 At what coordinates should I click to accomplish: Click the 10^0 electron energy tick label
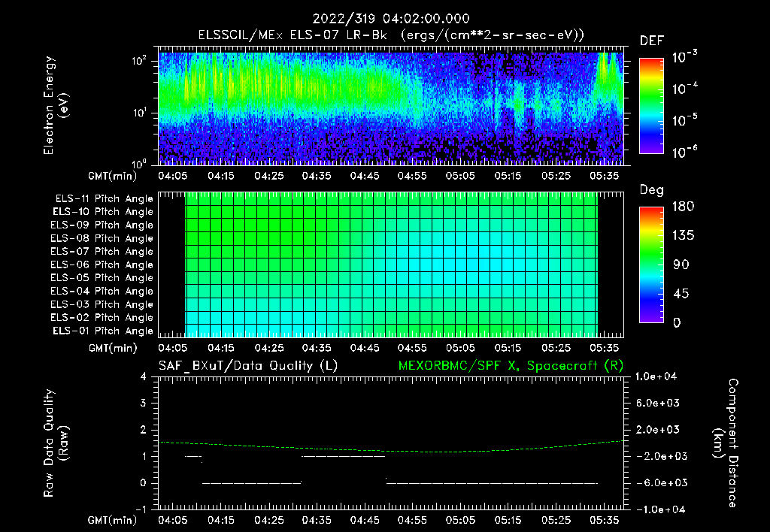click(139, 163)
